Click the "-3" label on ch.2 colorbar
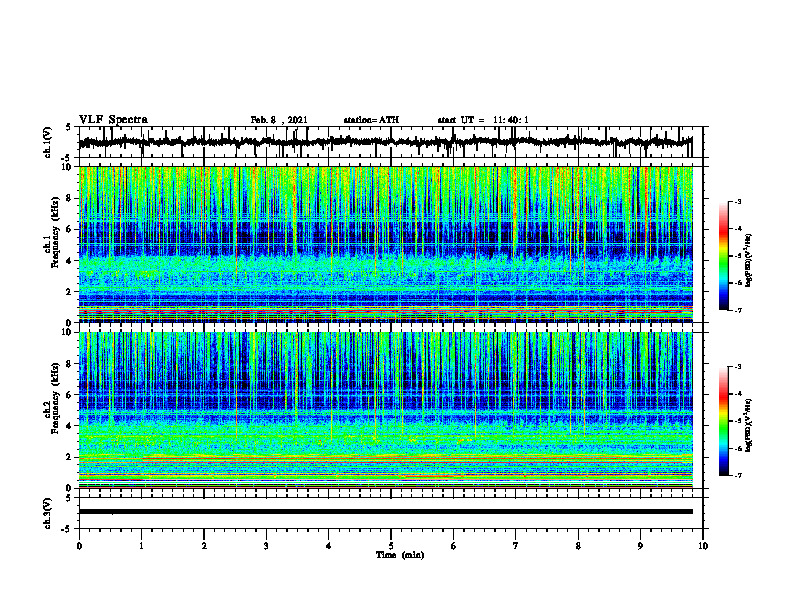This screenshot has height=612, width=792. (x=737, y=367)
